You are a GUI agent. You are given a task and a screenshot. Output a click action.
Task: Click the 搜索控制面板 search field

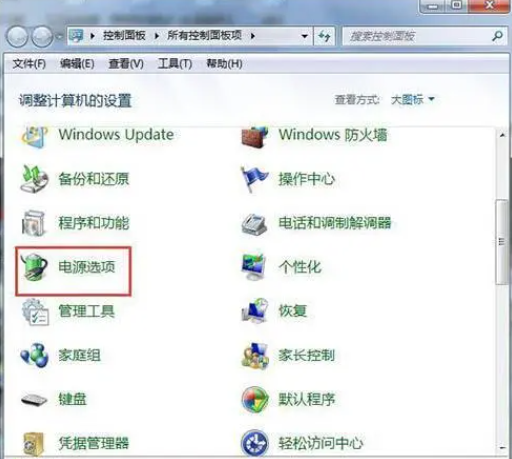(419, 36)
